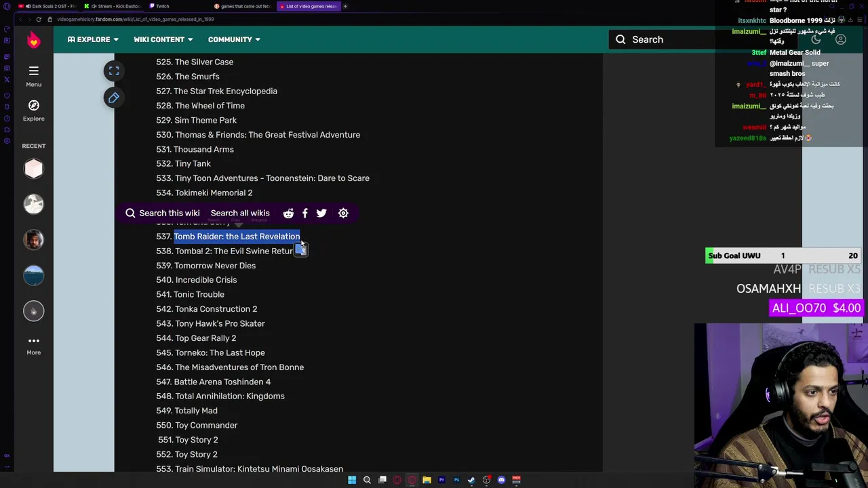Open the compass Explore button in sidebar

coord(33,110)
